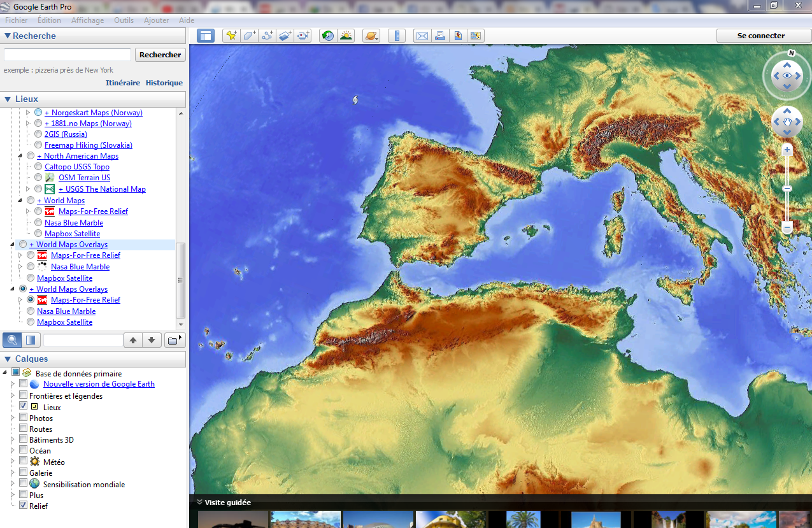The image size is (812, 528).
Task: Collapse the Recherche panel header triangle
Action: [x=8, y=36]
